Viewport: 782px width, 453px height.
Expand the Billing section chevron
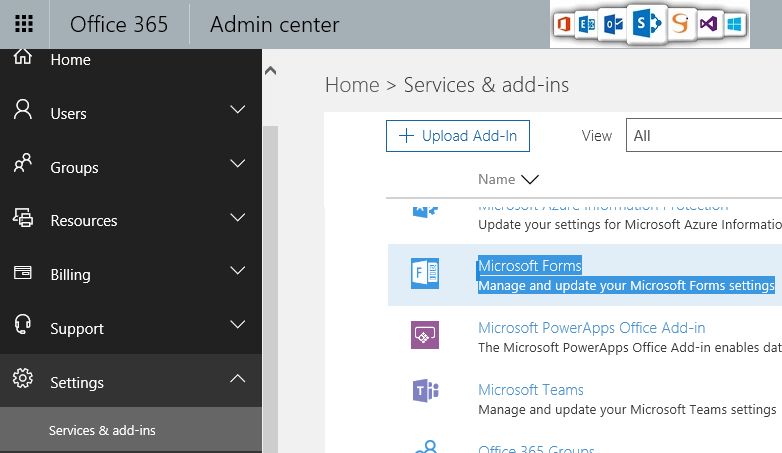click(x=237, y=270)
